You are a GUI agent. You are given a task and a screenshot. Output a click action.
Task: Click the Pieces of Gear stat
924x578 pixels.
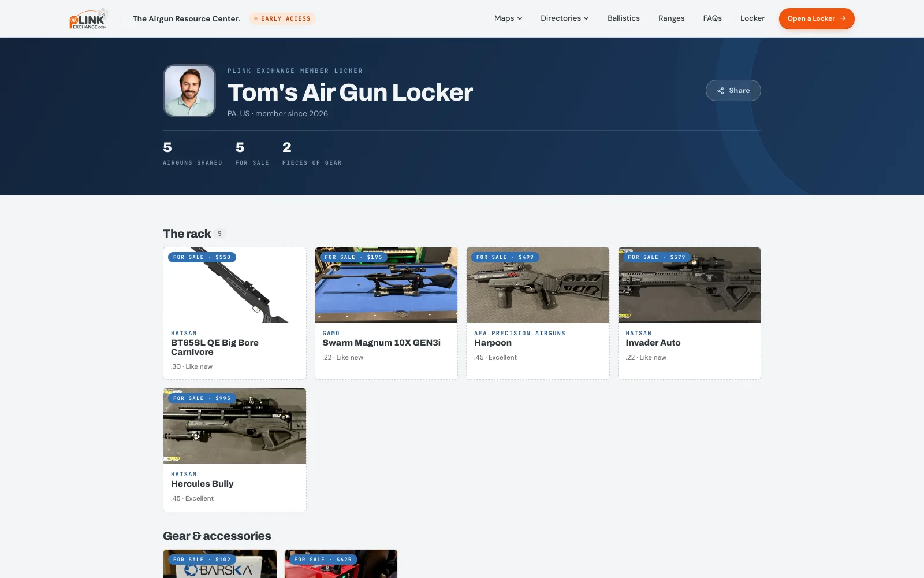(312, 154)
